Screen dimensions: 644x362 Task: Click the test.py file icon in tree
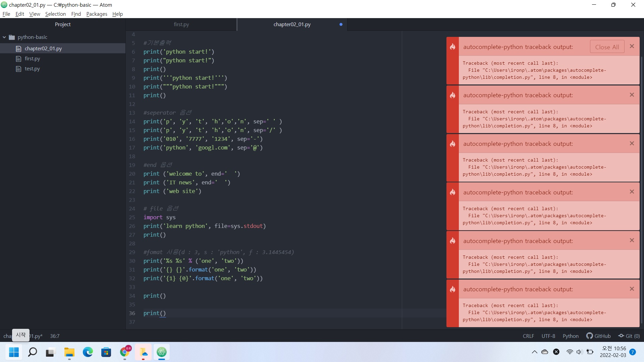18,69
